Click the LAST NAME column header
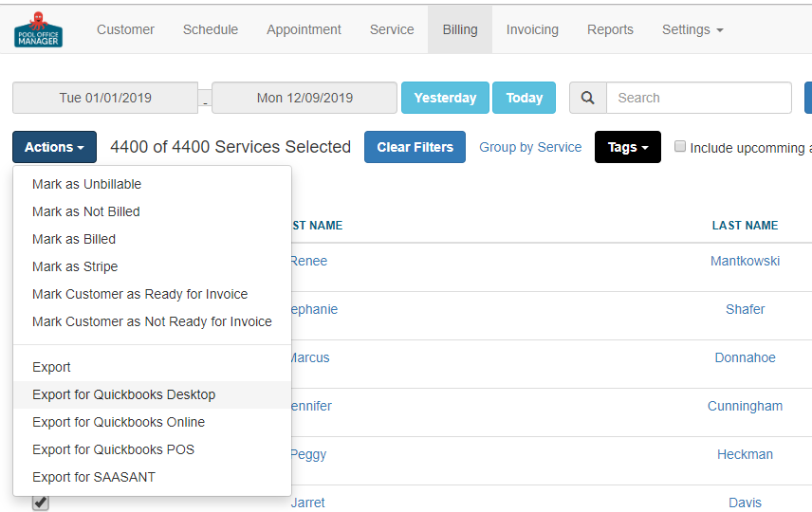Viewport: 812px width, 512px height. click(x=745, y=226)
